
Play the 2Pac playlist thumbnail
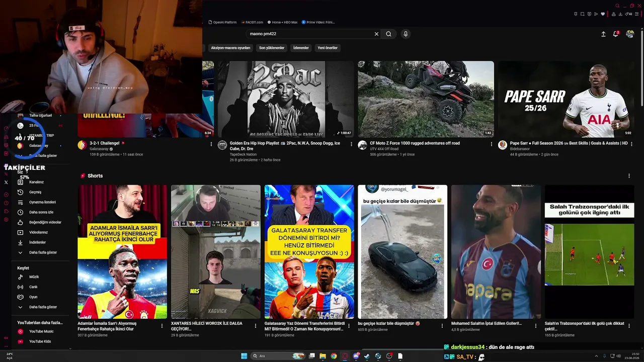coord(286,99)
